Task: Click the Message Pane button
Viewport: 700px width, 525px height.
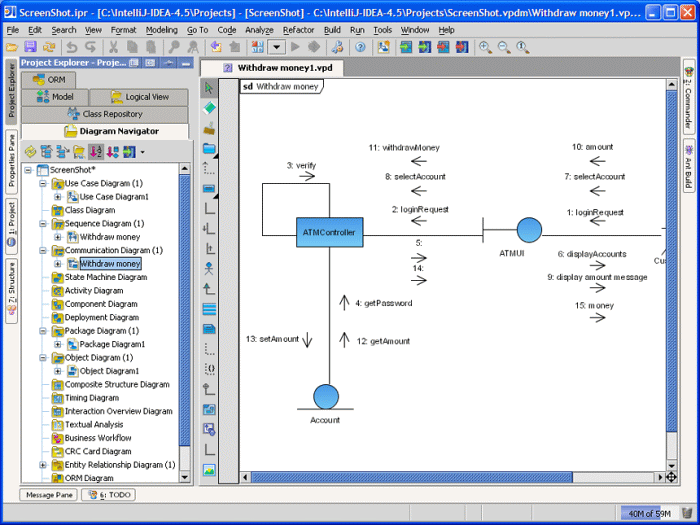Action: point(49,495)
